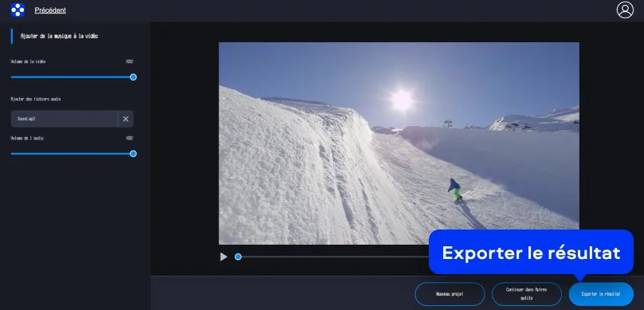Click the Volume de la vidéo slider handle

click(133, 77)
